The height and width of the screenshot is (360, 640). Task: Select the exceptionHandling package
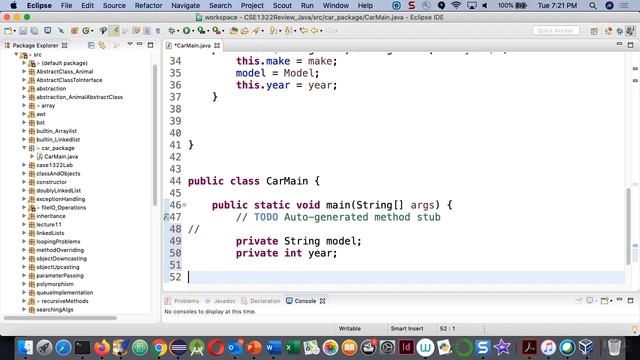point(60,199)
